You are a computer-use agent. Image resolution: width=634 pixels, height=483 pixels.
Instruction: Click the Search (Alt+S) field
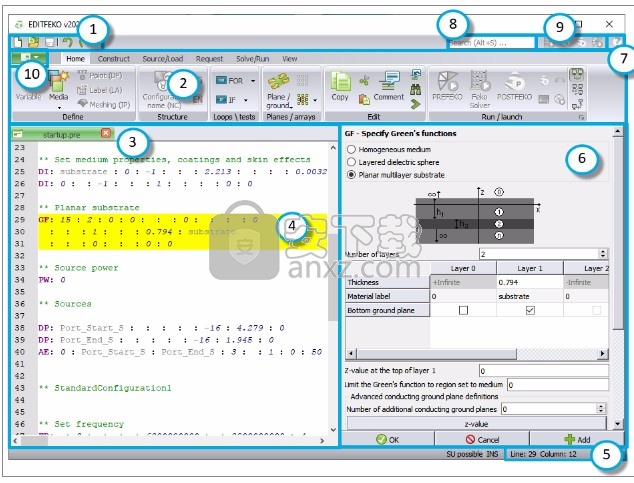(x=492, y=42)
